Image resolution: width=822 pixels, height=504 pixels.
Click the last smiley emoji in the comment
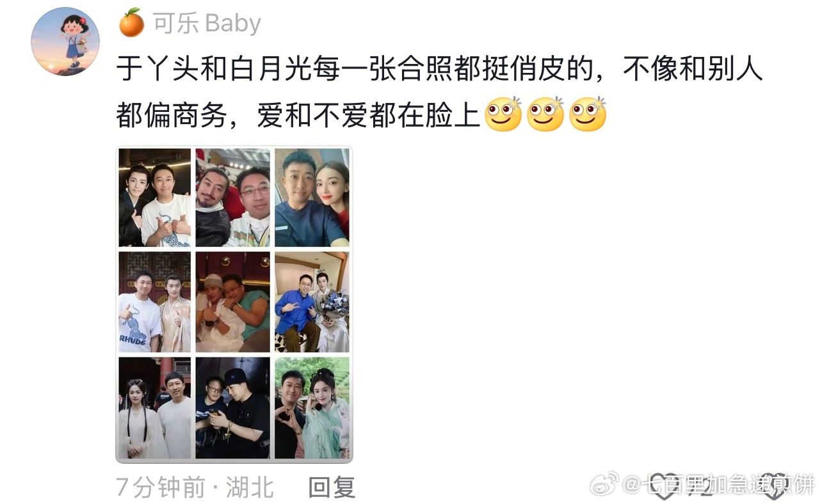587,114
